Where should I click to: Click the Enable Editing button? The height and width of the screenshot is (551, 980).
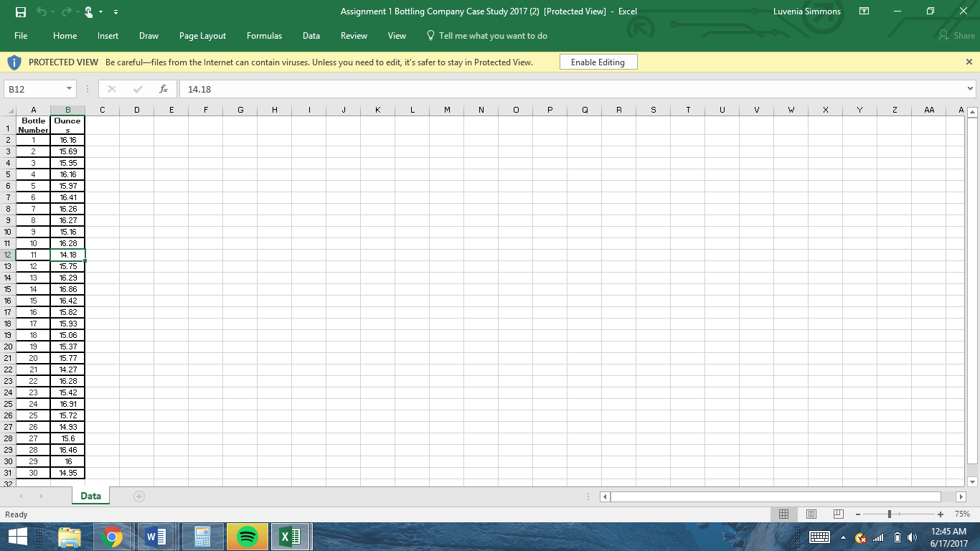[x=598, y=62]
